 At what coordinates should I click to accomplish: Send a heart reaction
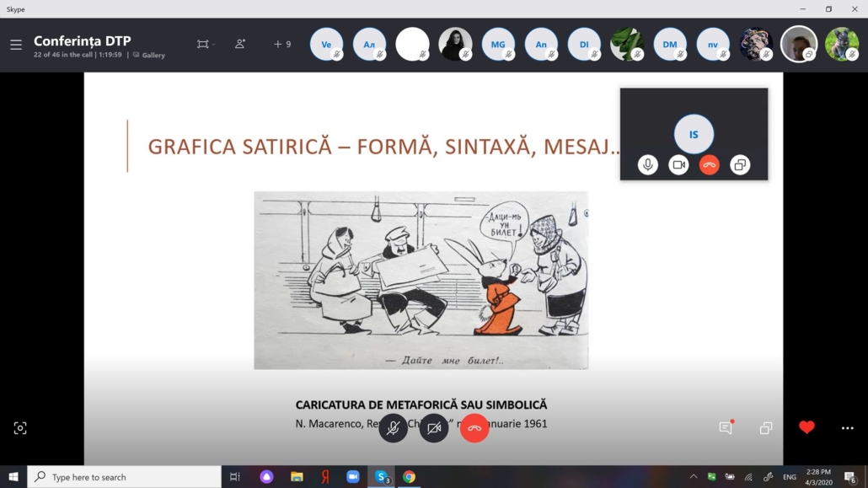click(x=806, y=427)
